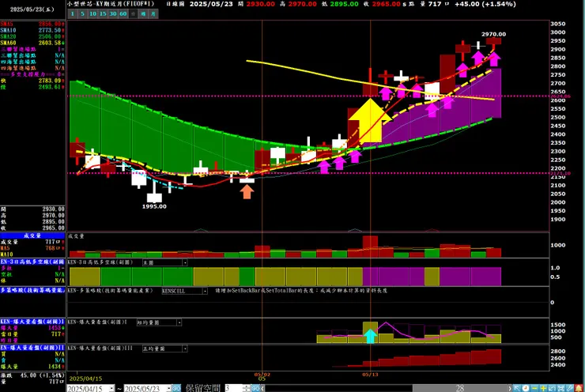Switch to the weekly (週) chart tab
This screenshot has height=392, width=585.
click(x=143, y=13)
